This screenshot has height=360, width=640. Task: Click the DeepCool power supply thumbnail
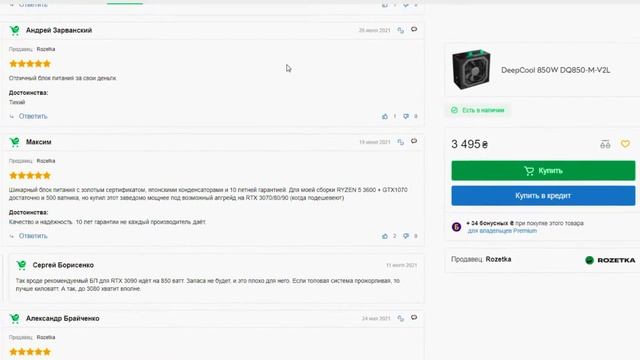[471, 69]
